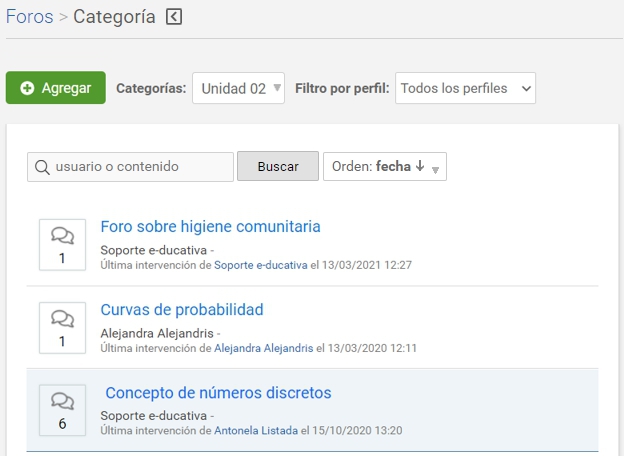Image resolution: width=624 pixels, height=456 pixels.
Task: Click comment bubble icon for higiene comunitaria forum
Action: click(x=62, y=235)
